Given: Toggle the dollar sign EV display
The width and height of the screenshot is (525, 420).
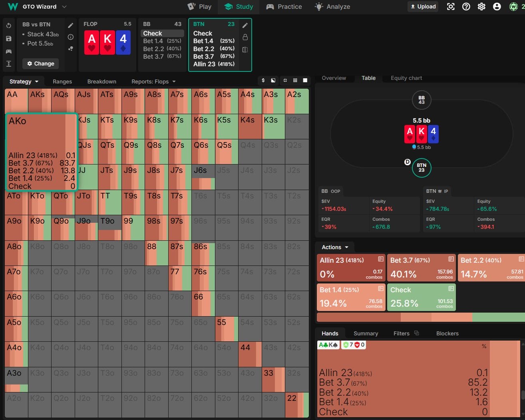Looking at the screenshot, I should click(263, 80).
